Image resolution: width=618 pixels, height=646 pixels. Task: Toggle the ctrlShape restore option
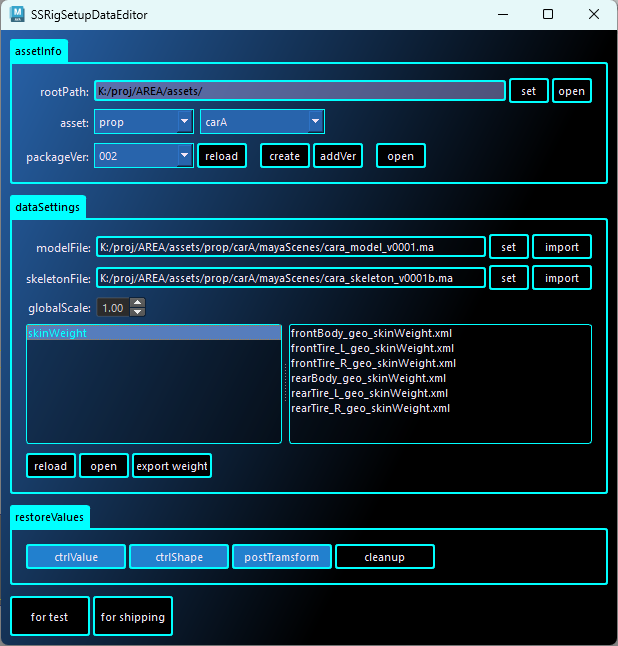pyautogui.click(x=178, y=557)
